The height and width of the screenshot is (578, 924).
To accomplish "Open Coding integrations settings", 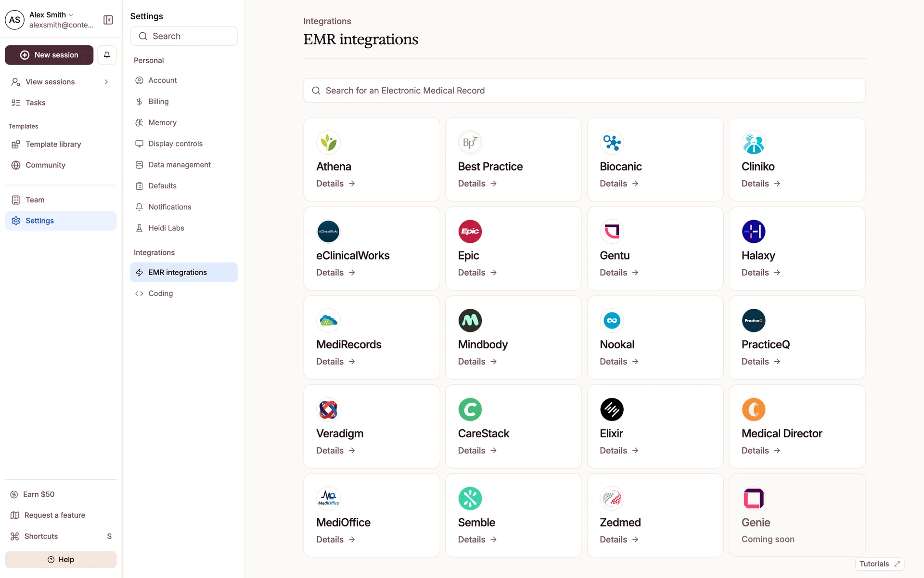I will coord(160,293).
